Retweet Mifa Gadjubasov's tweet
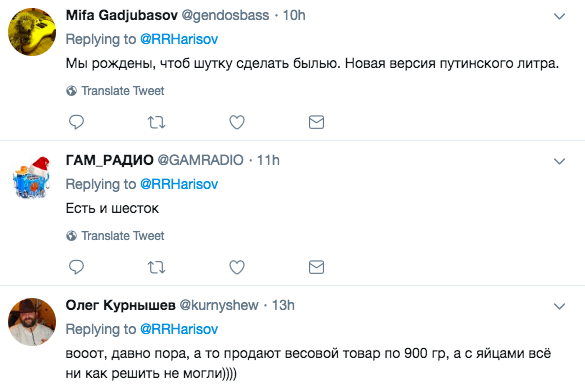Image resolution: width=585 pixels, height=386 pixels. pyautogui.click(x=156, y=122)
